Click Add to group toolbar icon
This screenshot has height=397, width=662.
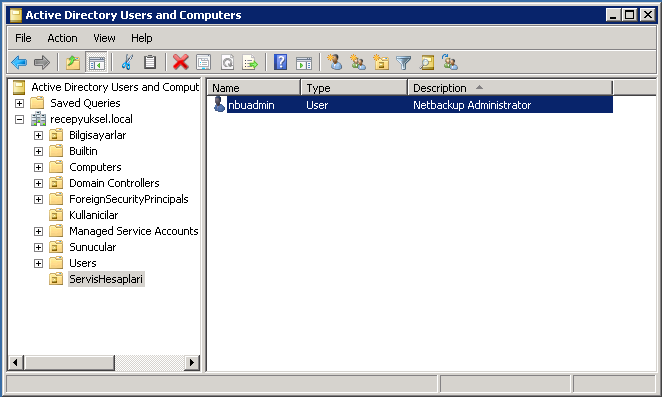[x=450, y=62]
